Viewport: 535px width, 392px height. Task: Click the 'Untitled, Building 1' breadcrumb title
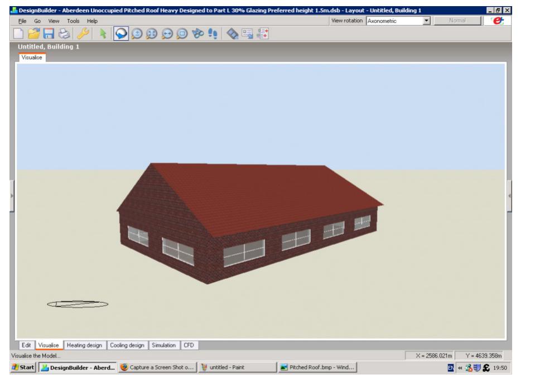(x=49, y=47)
